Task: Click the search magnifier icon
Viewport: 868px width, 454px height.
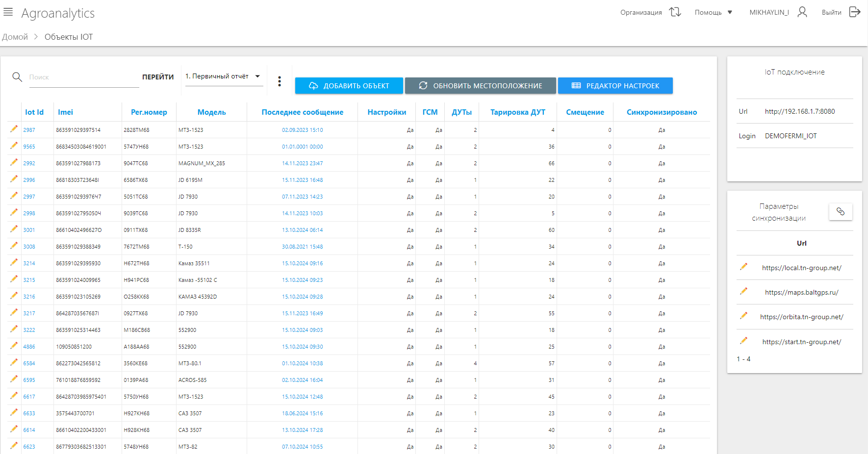Action: click(x=17, y=77)
